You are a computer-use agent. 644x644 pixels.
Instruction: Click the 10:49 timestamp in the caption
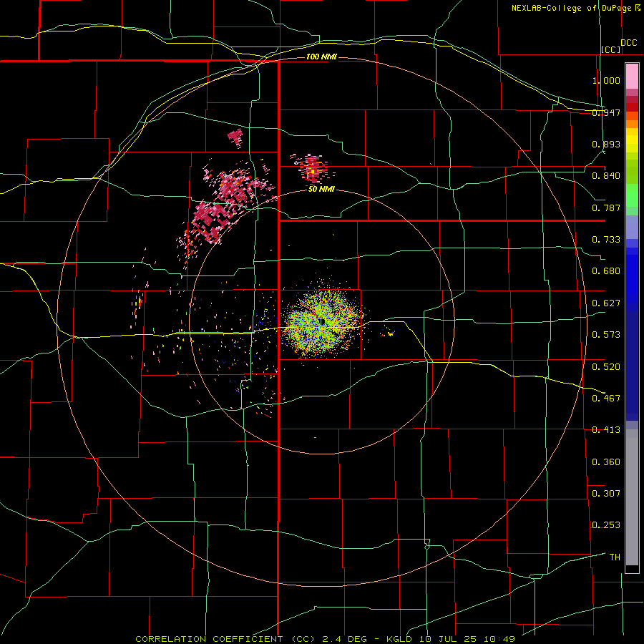pos(499,639)
